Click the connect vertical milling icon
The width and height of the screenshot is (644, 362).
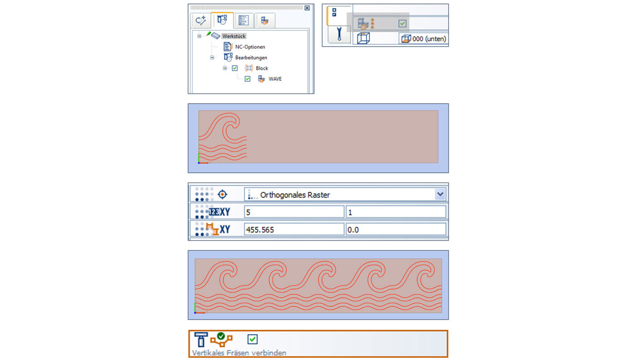coord(221,340)
